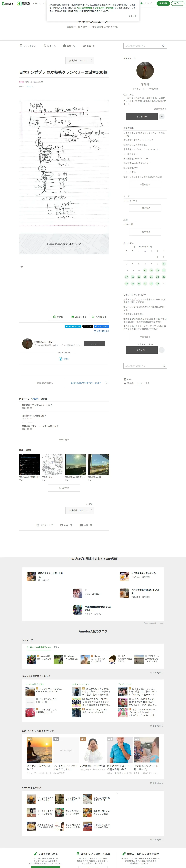
Task: Open the RSS feed link
Action: coord(128,379)
